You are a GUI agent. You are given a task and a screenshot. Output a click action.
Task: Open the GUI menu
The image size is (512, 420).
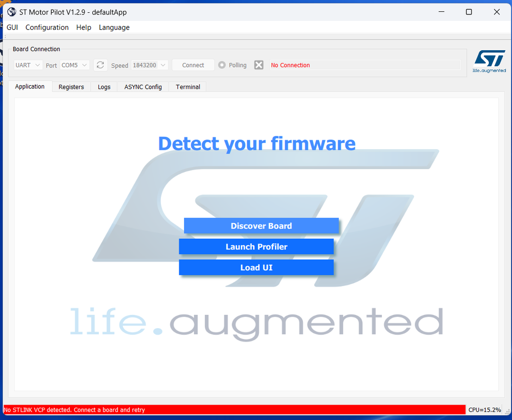pos(12,28)
